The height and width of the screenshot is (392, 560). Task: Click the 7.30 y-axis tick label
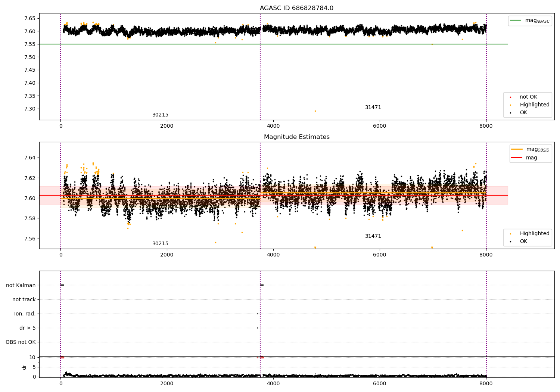click(30, 109)
